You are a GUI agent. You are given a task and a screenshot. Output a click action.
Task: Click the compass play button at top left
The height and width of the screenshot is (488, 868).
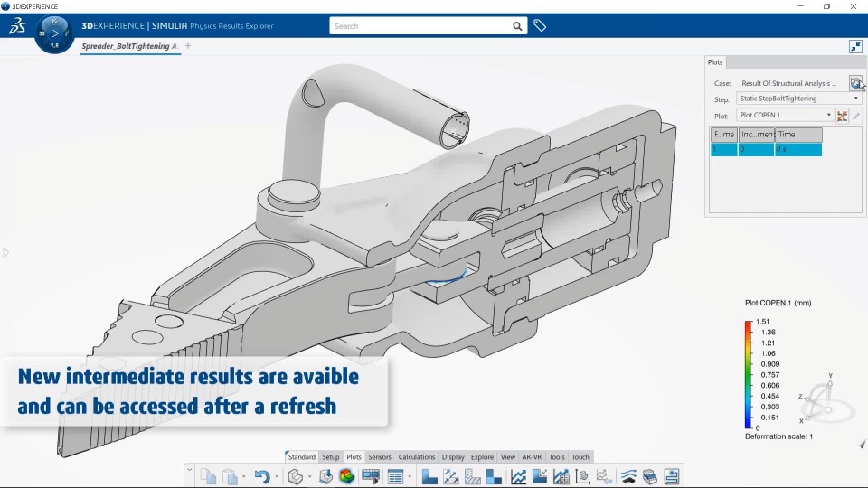(x=54, y=33)
